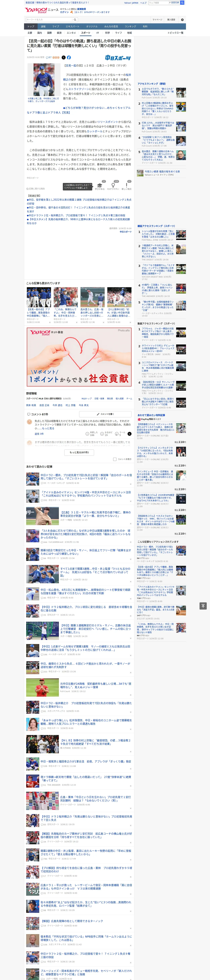Open 購入履歴 link

coord(171,19)
